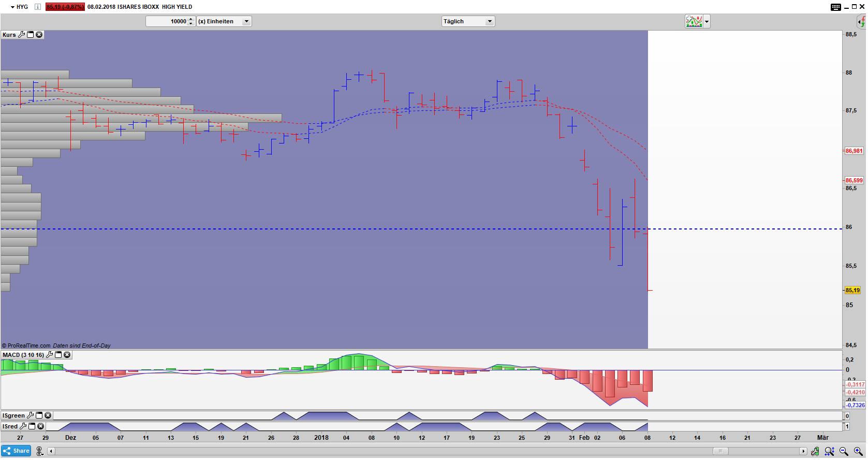Open ISred indicator settings wrench
868x460 pixels.
pos(23,426)
